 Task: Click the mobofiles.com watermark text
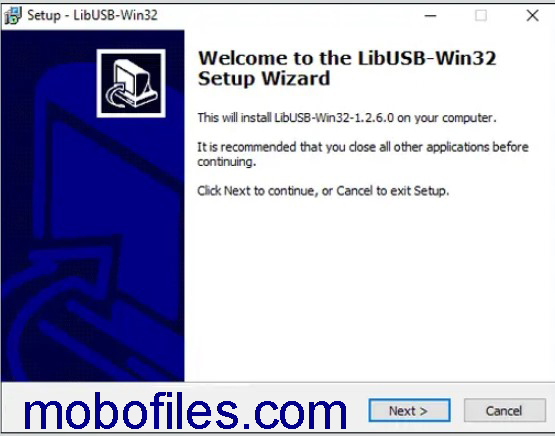coord(185,412)
